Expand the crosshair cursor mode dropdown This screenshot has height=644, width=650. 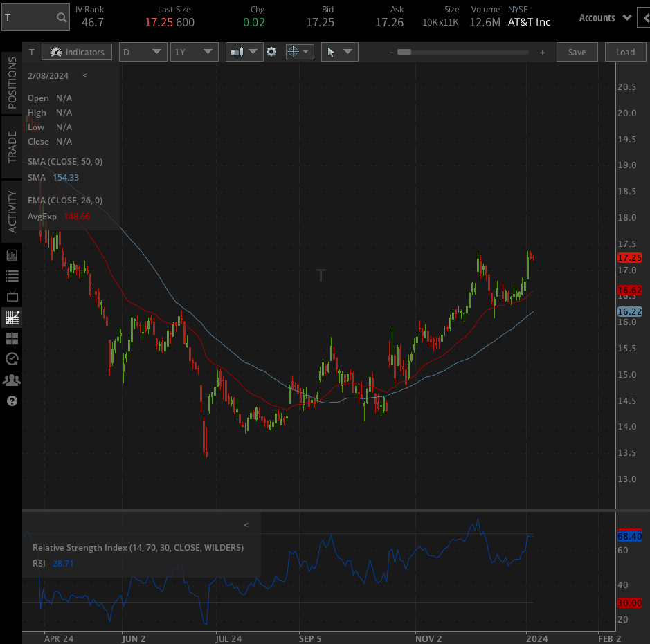[x=299, y=52]
